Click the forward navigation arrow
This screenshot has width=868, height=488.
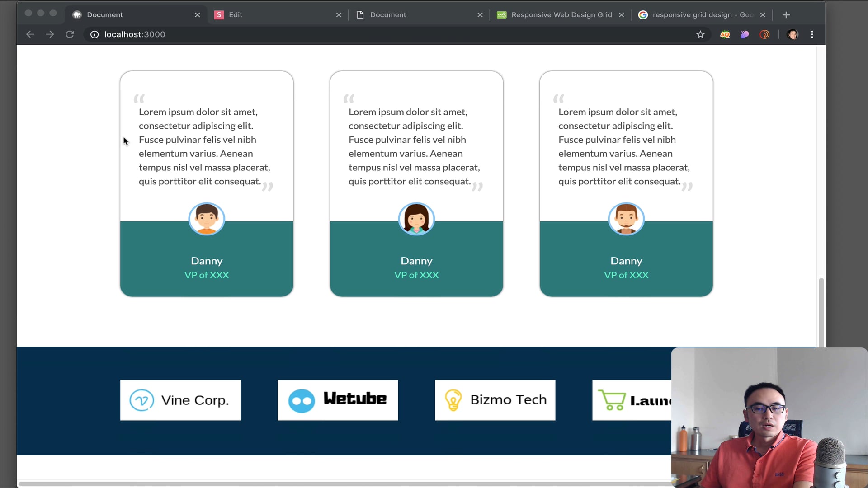pos(50,34)
